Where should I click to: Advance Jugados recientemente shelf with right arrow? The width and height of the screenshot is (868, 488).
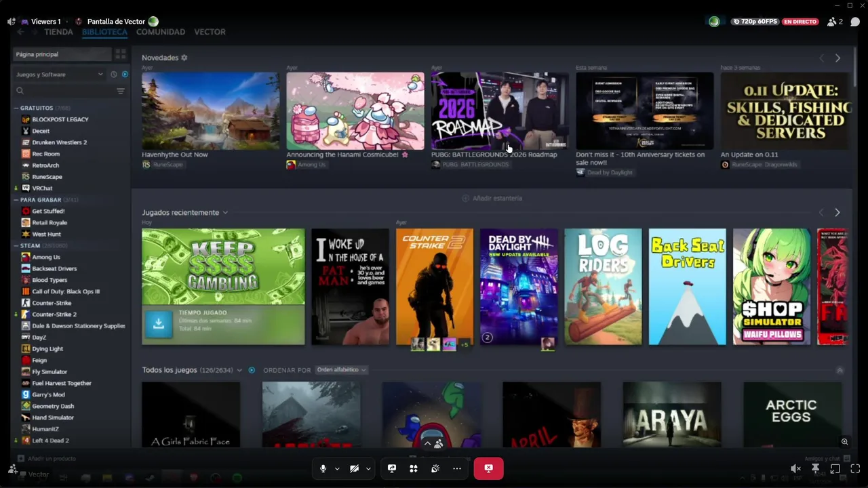coord(837,212)
